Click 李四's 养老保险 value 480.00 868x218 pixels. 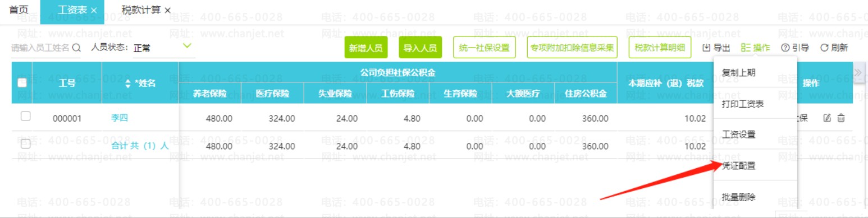[x=220, y=118]
